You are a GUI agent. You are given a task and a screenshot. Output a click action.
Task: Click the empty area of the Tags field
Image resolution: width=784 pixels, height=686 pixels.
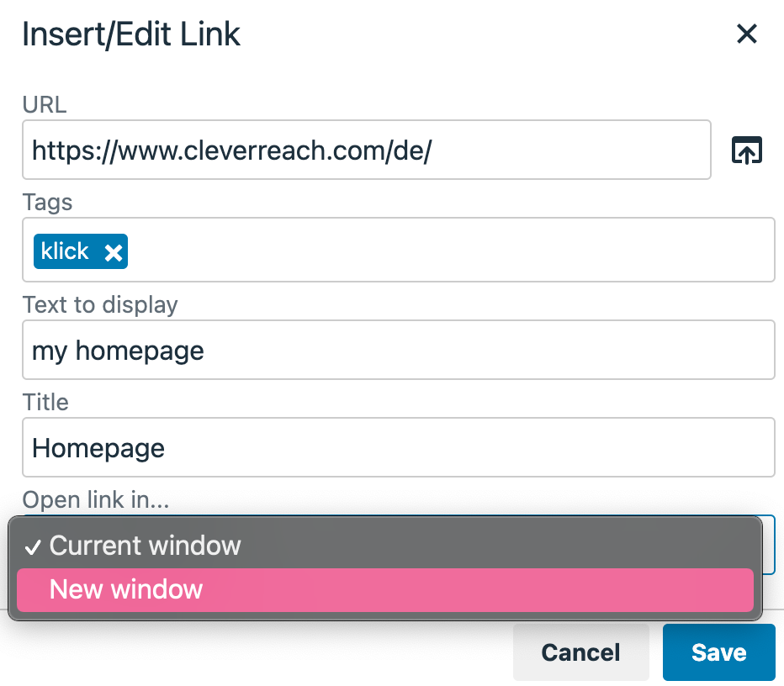click(x=446, y=251)
